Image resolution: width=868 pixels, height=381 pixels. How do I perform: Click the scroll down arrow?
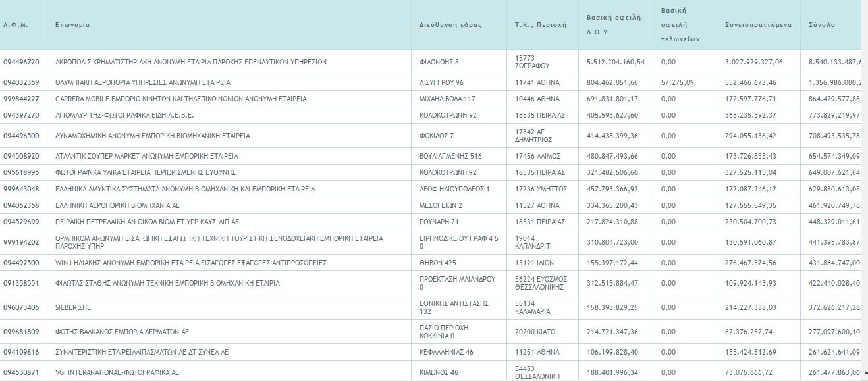864,373
